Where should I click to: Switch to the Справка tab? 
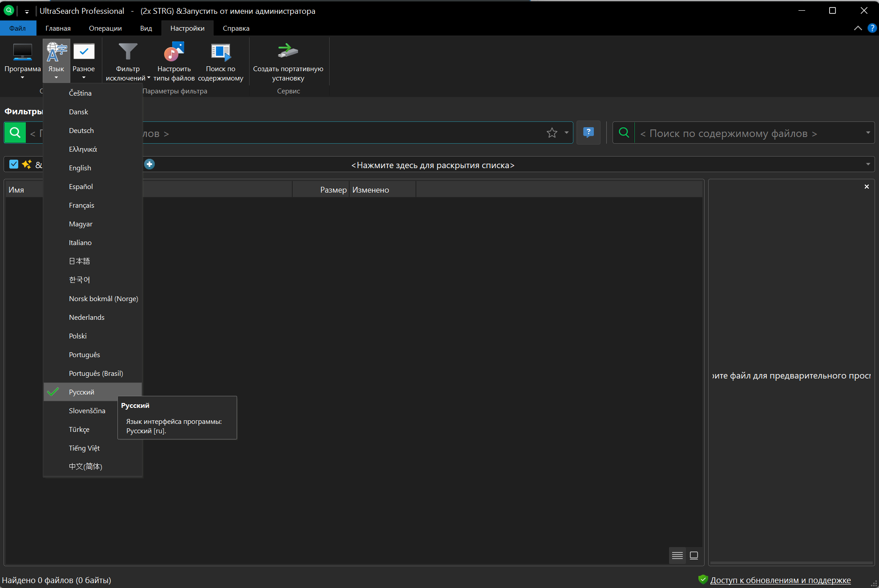tap(236, 28)
